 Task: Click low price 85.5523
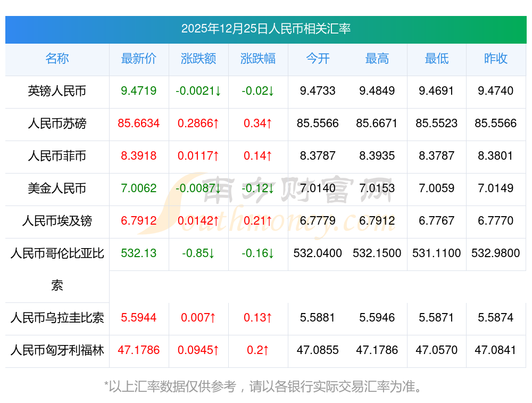click(436, 124)
